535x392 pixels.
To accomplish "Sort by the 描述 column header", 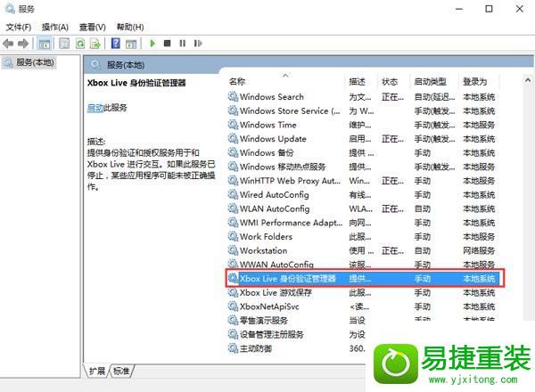I will [x=358, y=81].
